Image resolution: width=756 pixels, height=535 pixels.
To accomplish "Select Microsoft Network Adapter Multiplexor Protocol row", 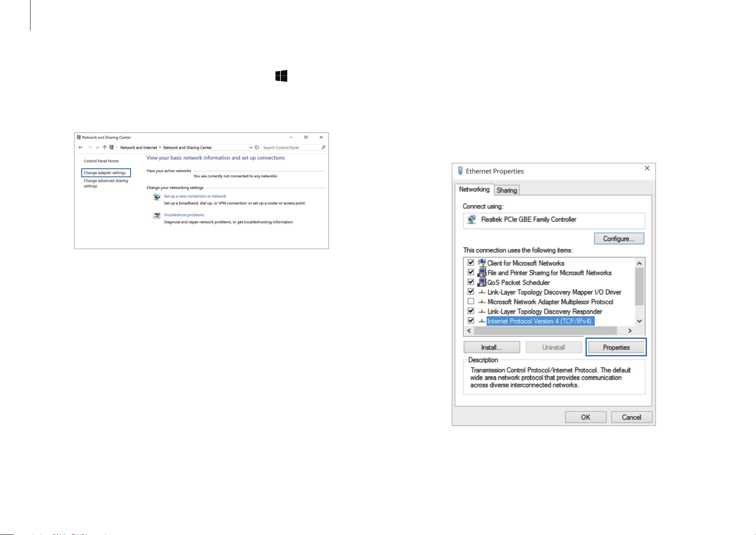I will pyautogui.click(x=550, y=302).
